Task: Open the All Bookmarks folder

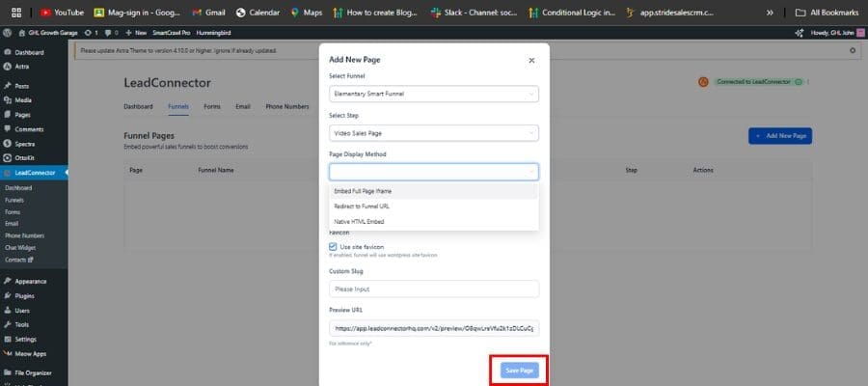Action: click(x=827, y=13)
